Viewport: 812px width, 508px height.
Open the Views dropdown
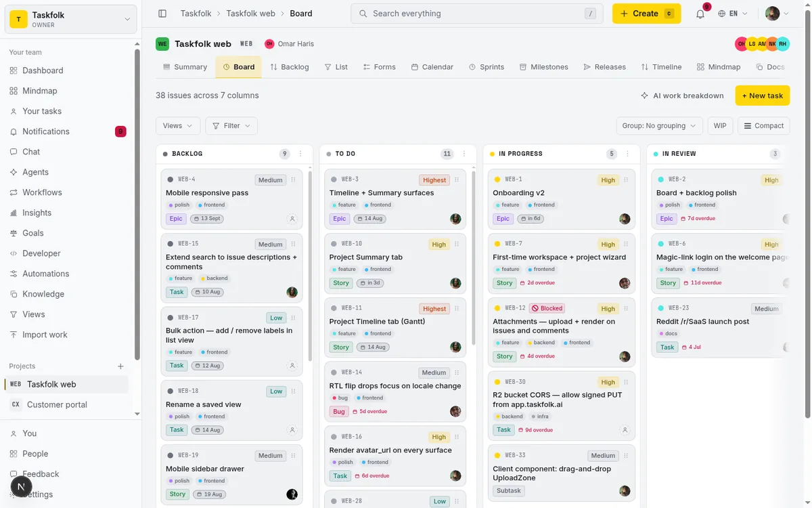pyautogui.click(x=178, y=126)
